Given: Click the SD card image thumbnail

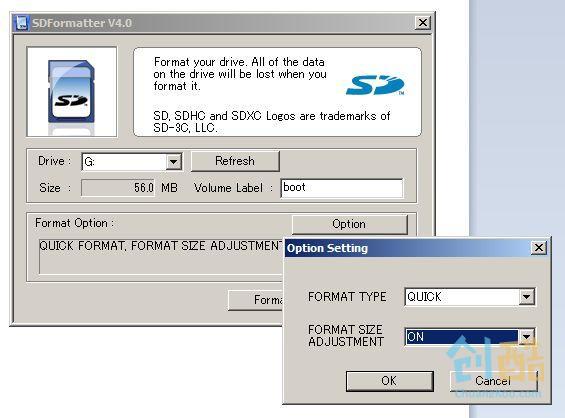Looking at the screenshot, I should [72, 92].
